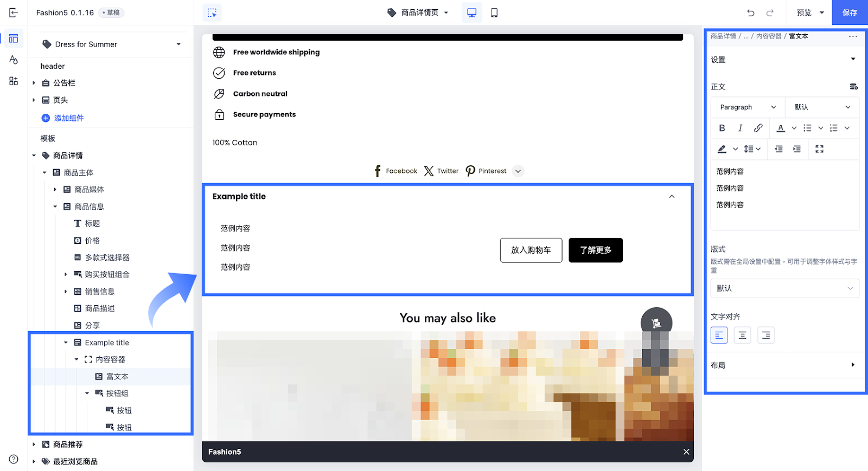
Task: Exit the theme editor via back icon
Action: point(14,12)
